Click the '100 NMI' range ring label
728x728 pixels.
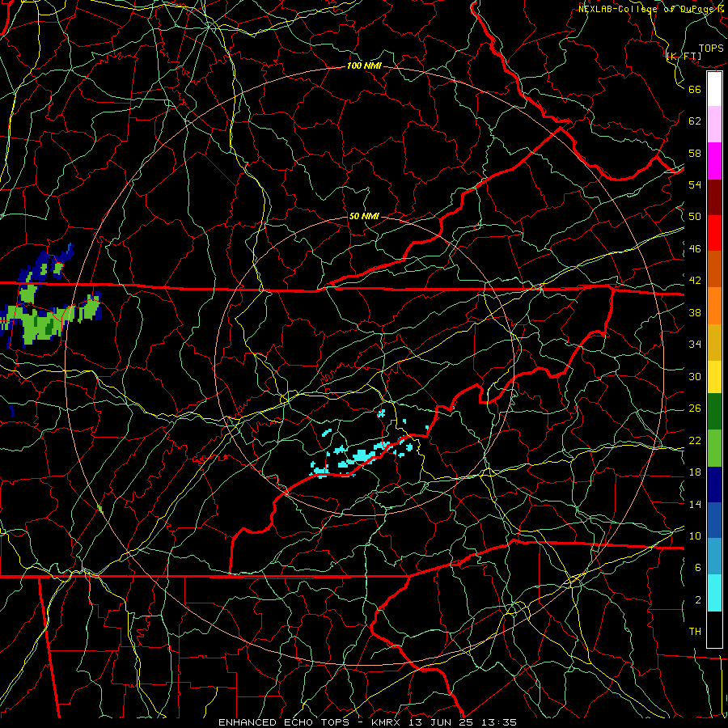click(x=364, y=66)
